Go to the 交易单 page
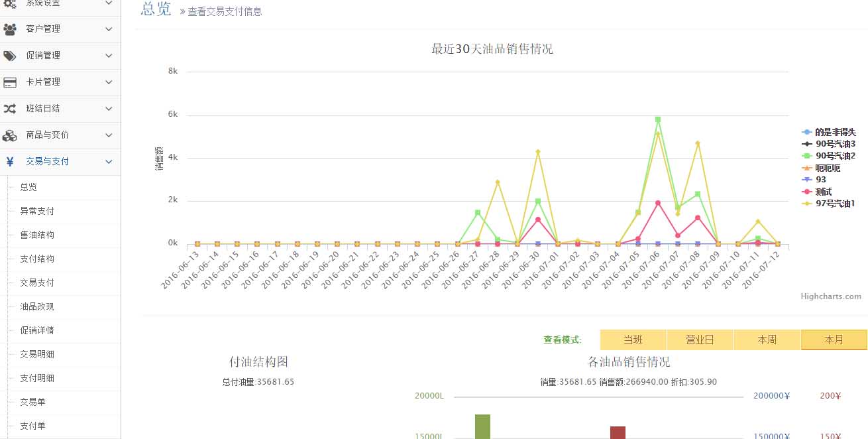This screenshot has height=439, width=868. click(32, 403)
